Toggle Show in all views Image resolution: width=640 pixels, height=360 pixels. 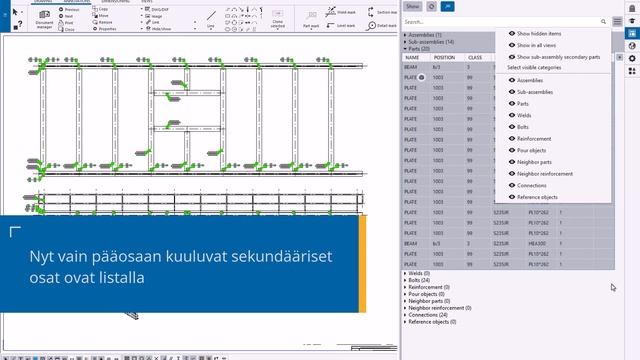coord(532,45)
